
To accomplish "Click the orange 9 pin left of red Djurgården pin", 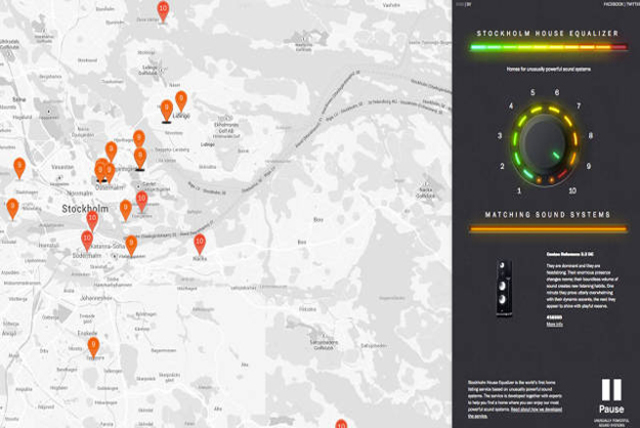I will point(126,210).
